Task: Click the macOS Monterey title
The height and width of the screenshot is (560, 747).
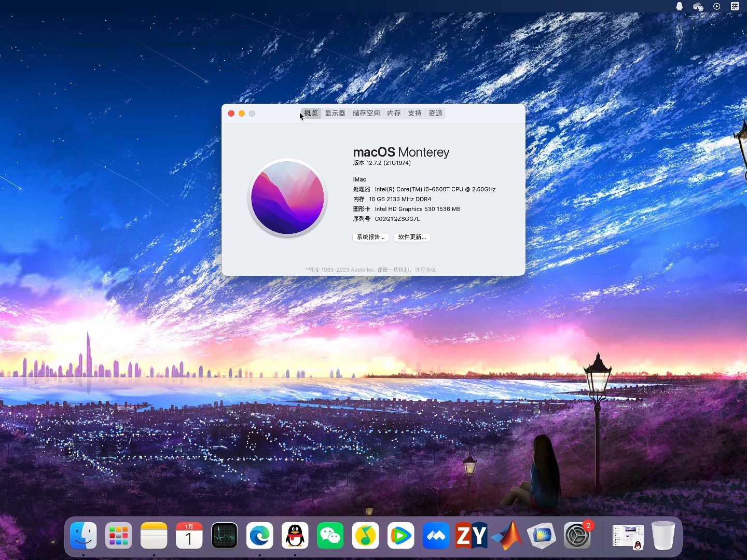Action: (x=401, y=152)
